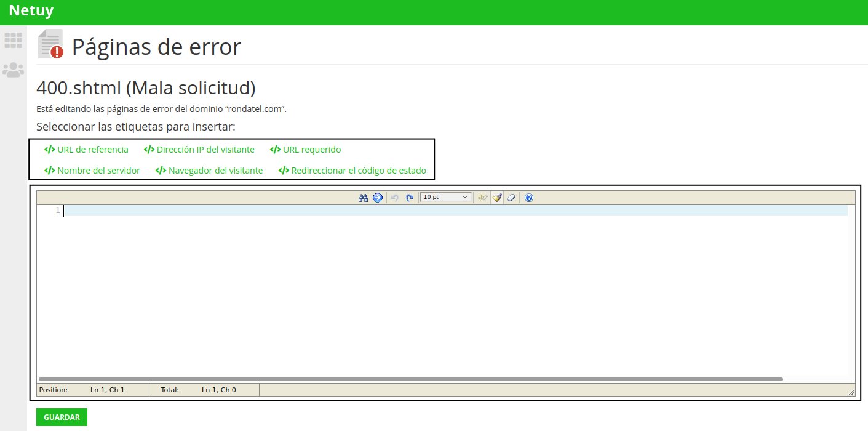Screen dimensions: 868x431
Task: Open the 10 pt font size dropdown
Action: coord(446,197)
